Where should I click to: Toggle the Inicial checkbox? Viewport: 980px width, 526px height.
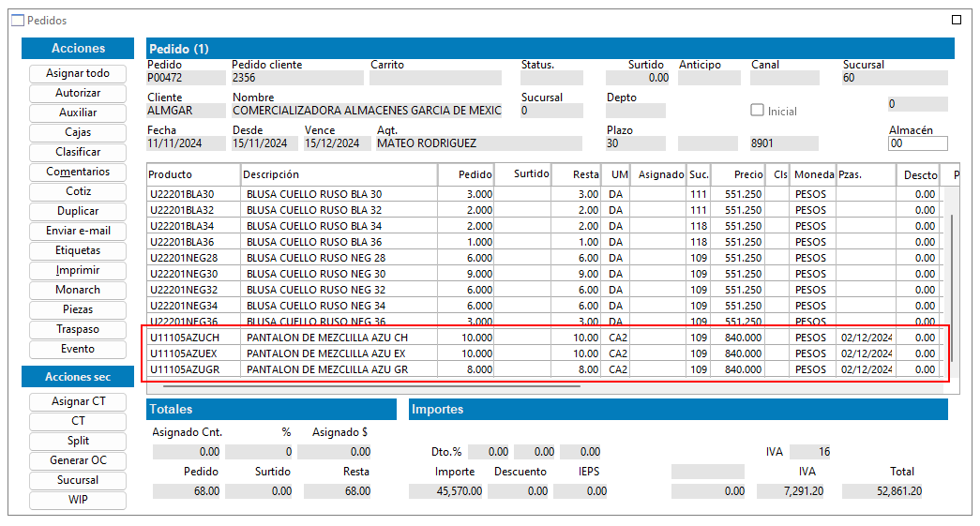[x=757, y=110]
